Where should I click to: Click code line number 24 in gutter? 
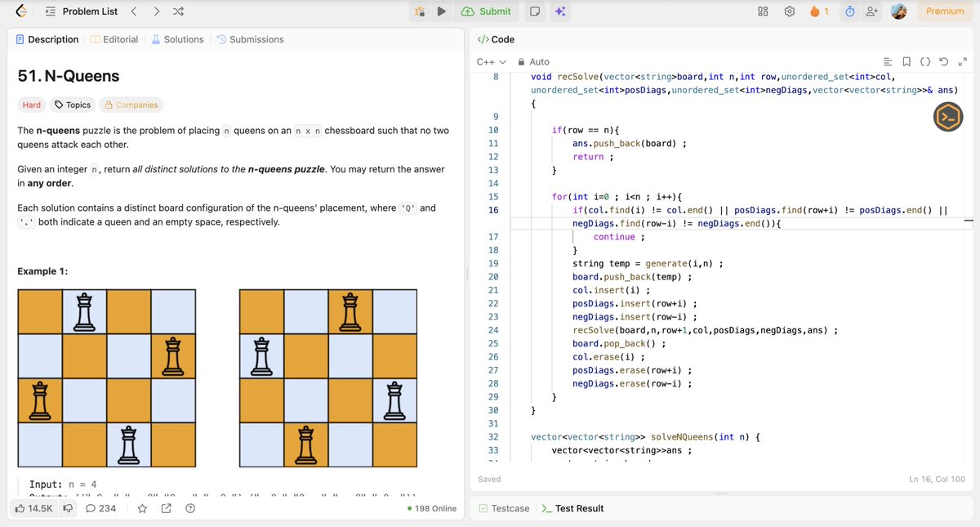pyautogui.click(x=493, y=330)
